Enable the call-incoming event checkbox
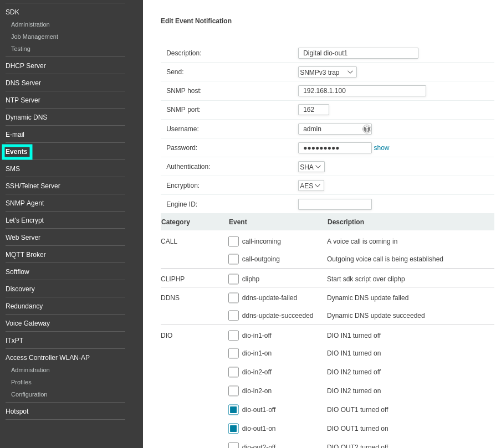The width and height of the screenshot is (501, 448). [x=233, y=241]
